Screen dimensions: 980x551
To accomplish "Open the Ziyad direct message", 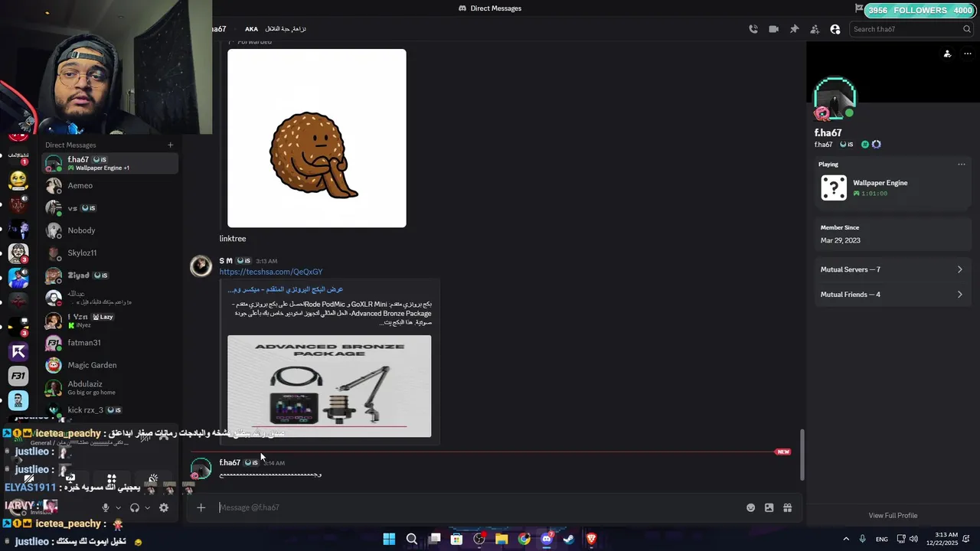I will point(109,275).
